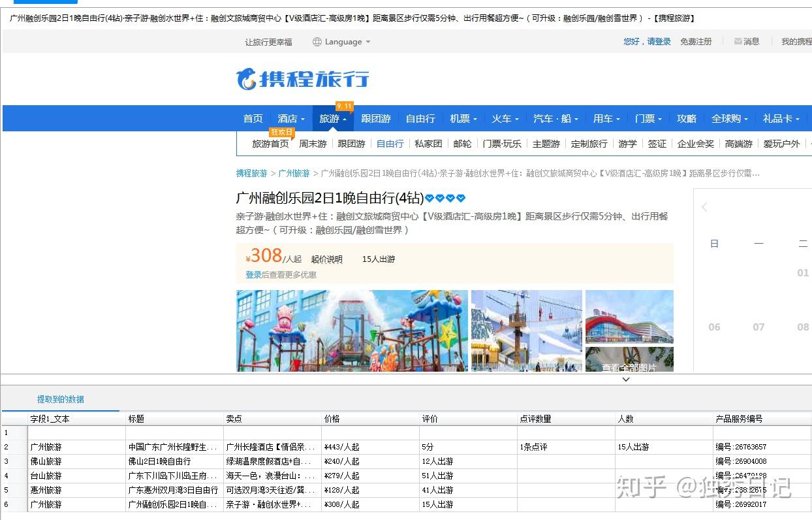Select the 编号:26992017 cell
The image size is (812, 520).
[762, 504]
